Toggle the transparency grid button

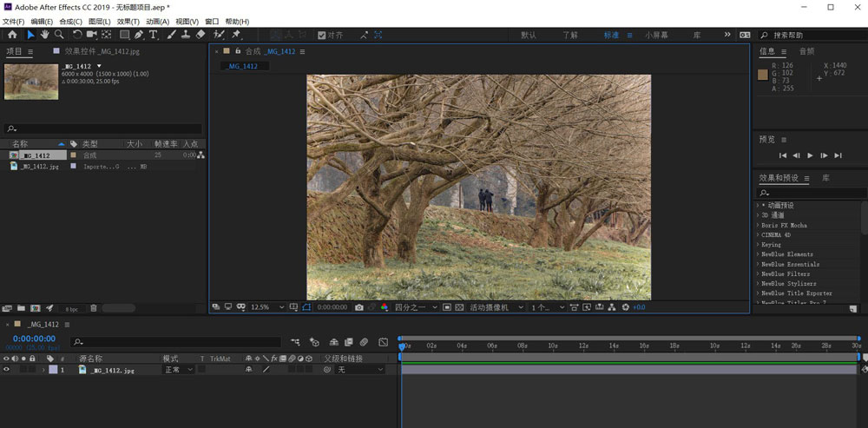pos(459,307)
